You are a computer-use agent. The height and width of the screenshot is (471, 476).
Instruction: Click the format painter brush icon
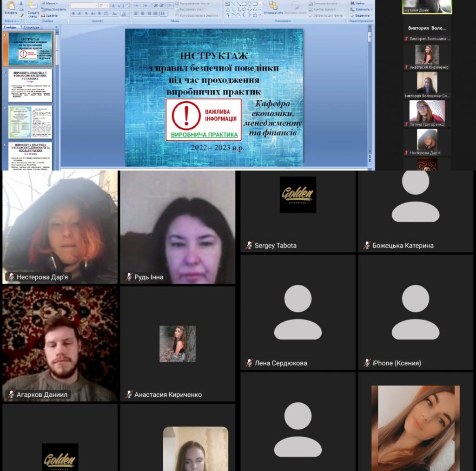[x=21, y=15]
